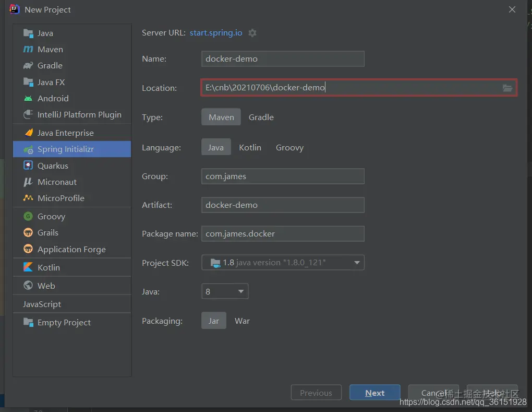
Task: Click the green Groovy G icon
Action: pos(28,216)
